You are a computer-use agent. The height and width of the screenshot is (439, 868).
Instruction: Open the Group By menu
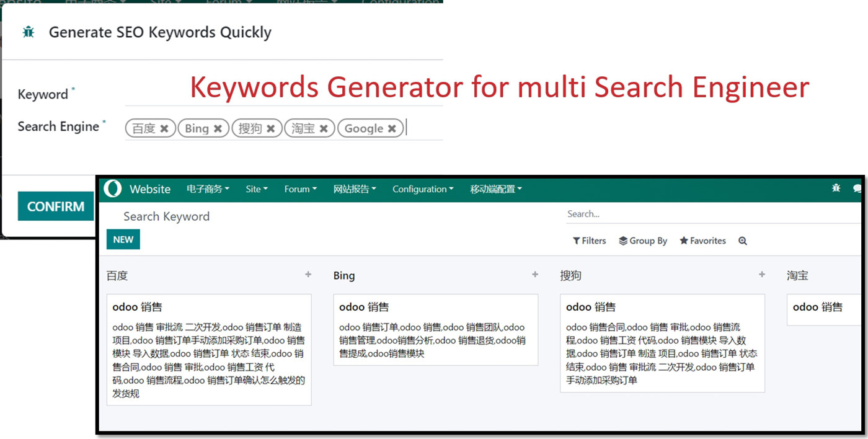(643, 241)
